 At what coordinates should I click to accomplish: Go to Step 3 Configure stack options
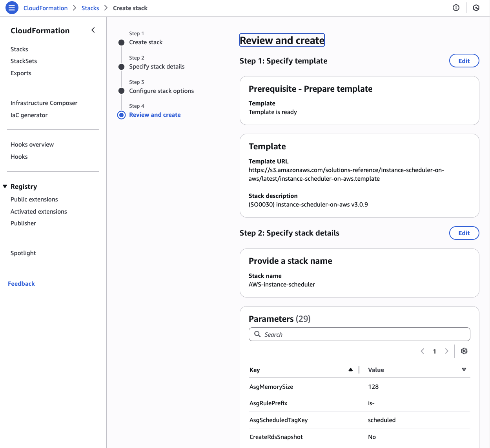(x=162, y=91)
